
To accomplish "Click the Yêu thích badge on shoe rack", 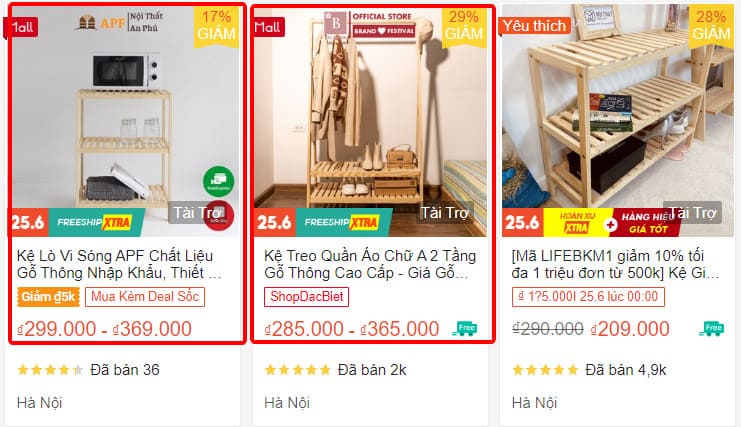I will pos(534,26).
